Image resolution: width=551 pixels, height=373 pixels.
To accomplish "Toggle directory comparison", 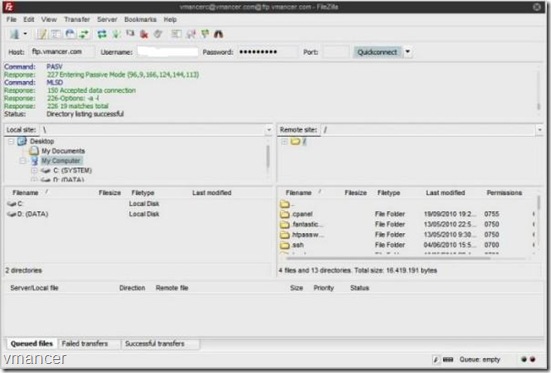I will coord(191,34).
